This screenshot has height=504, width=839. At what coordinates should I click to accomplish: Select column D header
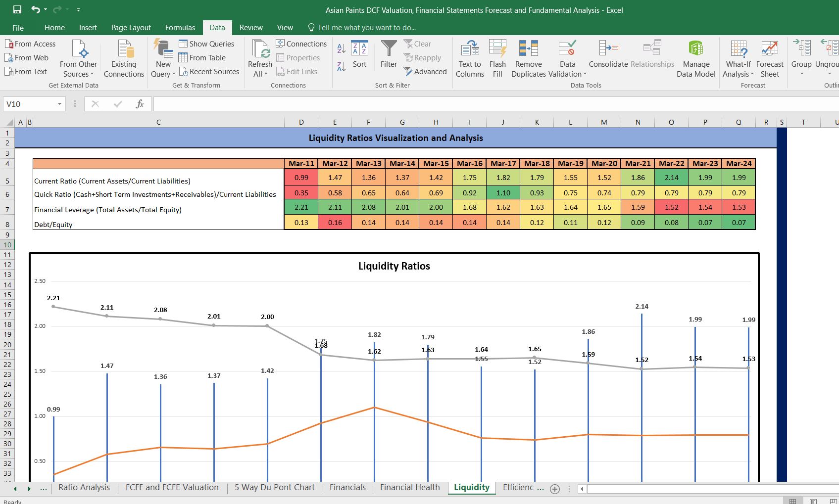(301, 122)
